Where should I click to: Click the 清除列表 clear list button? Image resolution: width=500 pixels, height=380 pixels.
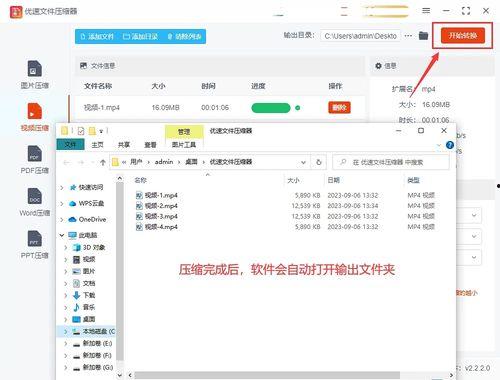click(184, 36)
